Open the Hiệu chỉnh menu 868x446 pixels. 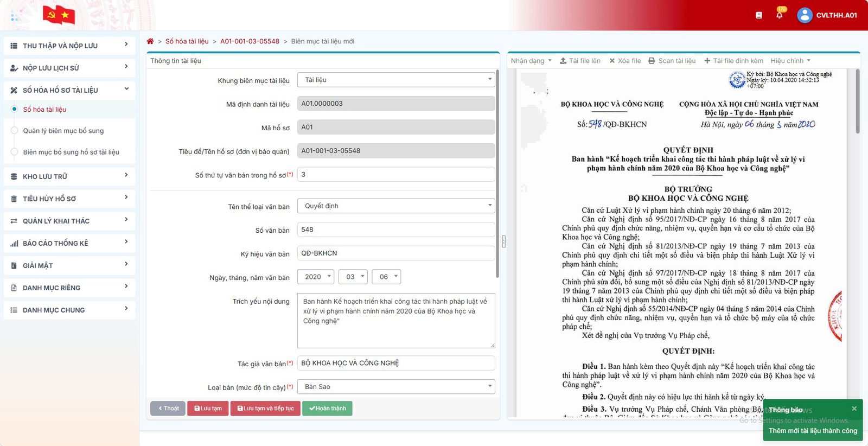[790, 61]
